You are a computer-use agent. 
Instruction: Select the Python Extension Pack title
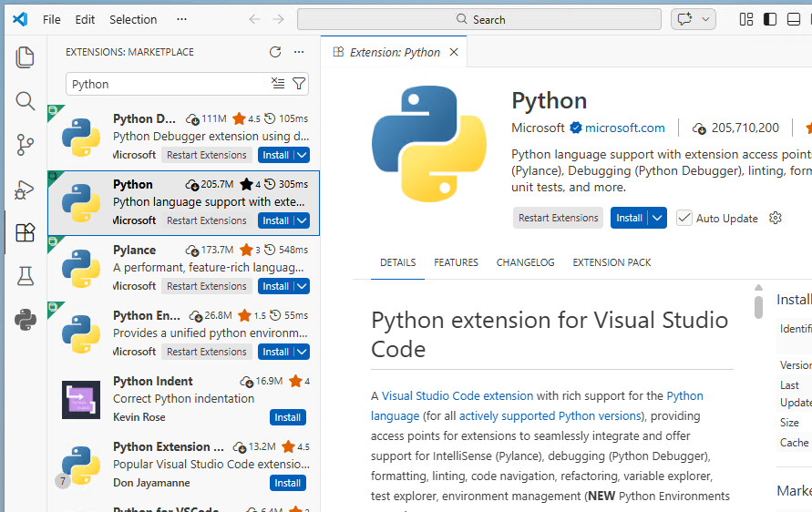click(x=169, y=446)
